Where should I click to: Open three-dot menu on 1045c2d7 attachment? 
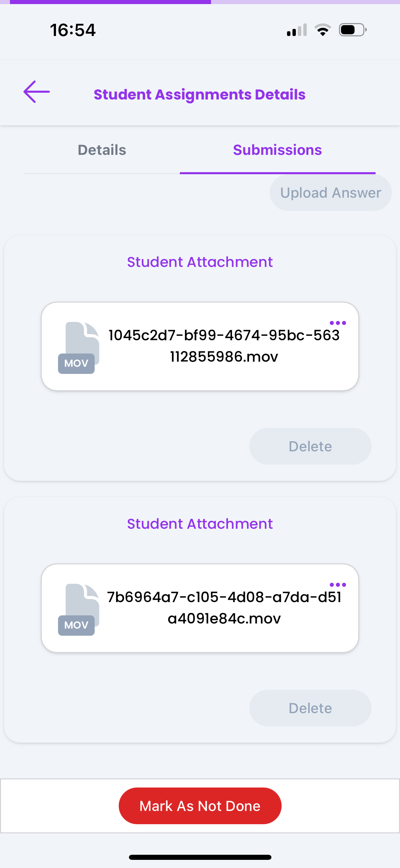pos(338,323)
